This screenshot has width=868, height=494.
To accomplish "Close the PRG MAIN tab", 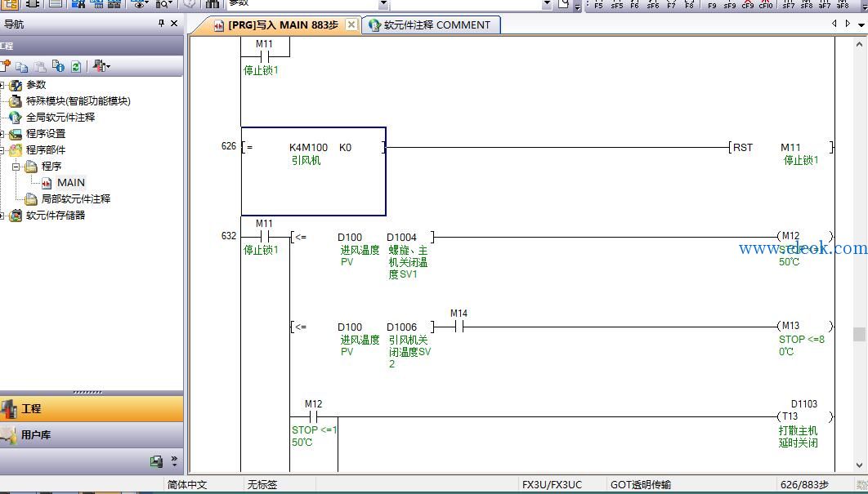I will [351, 24].
